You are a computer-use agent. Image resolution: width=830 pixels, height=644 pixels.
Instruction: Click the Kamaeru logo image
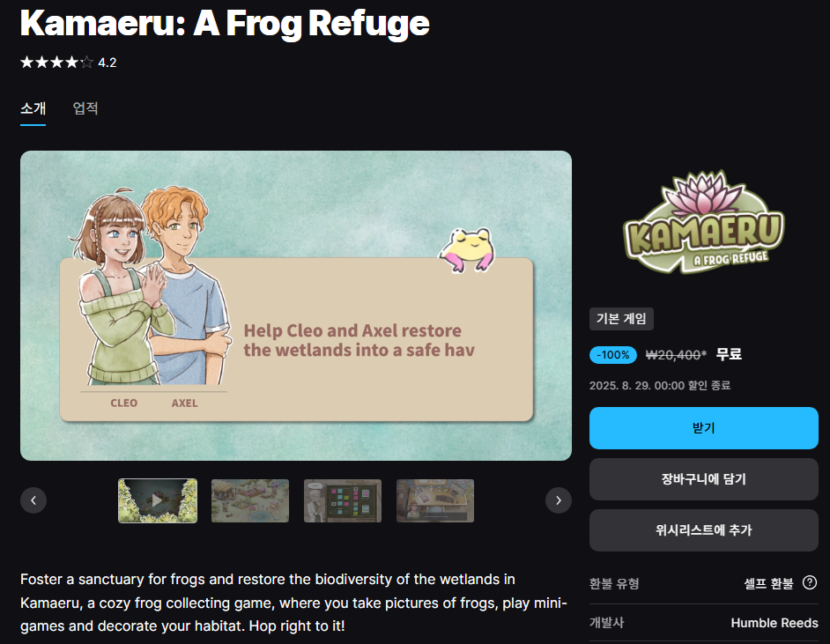click(x=703, y=222)
